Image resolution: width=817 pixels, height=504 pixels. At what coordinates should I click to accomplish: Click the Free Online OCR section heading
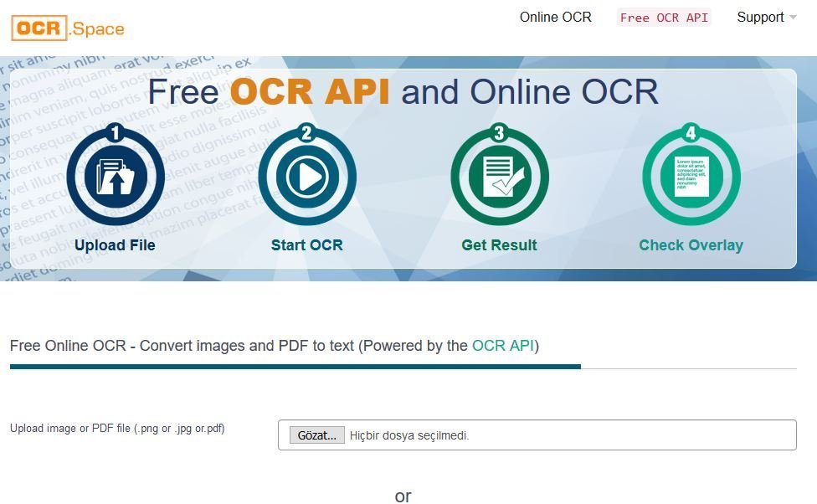274,346
